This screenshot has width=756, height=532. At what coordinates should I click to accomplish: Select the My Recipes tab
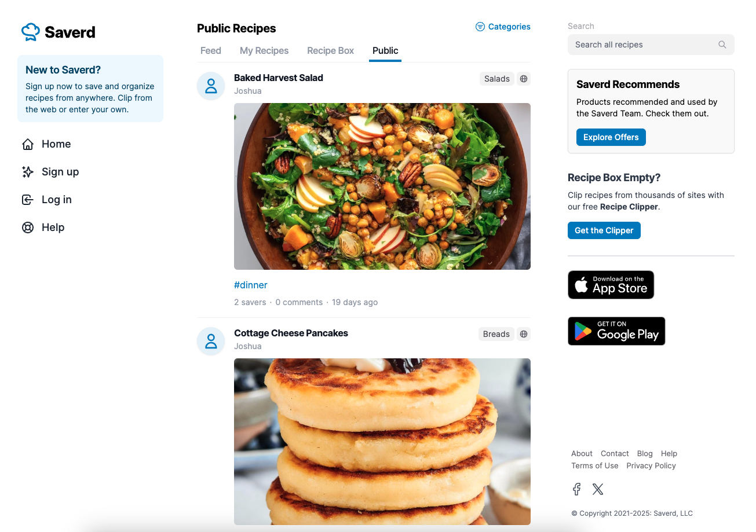click(264, 50)
